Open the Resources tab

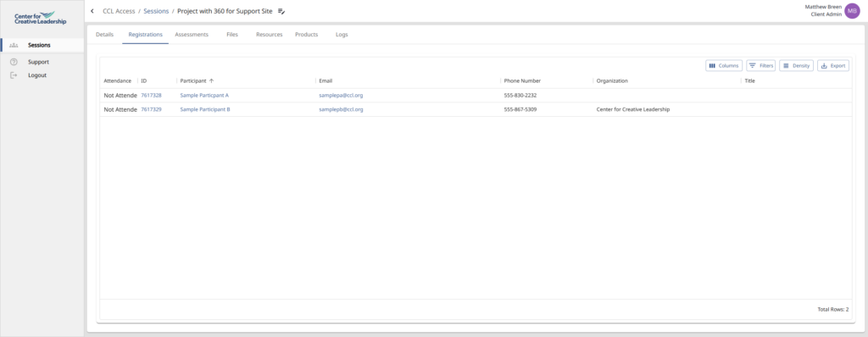[x=269, y=35]
